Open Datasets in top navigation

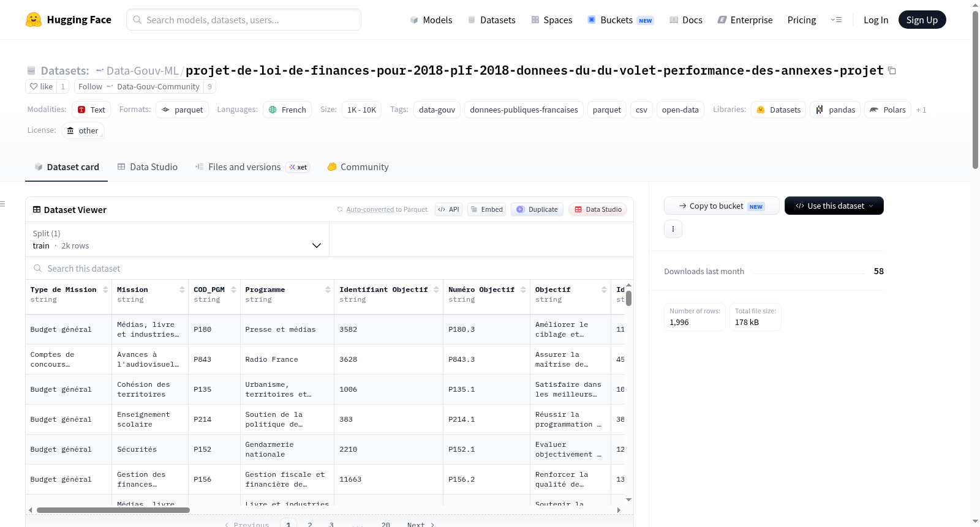click(491, 20)
